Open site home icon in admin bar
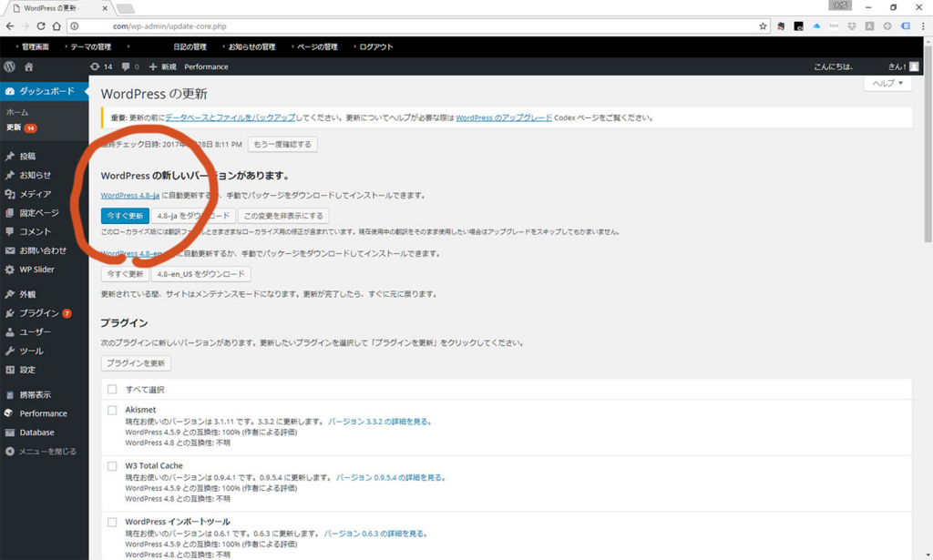The image size is (933, 560). (x=28, y=66)
